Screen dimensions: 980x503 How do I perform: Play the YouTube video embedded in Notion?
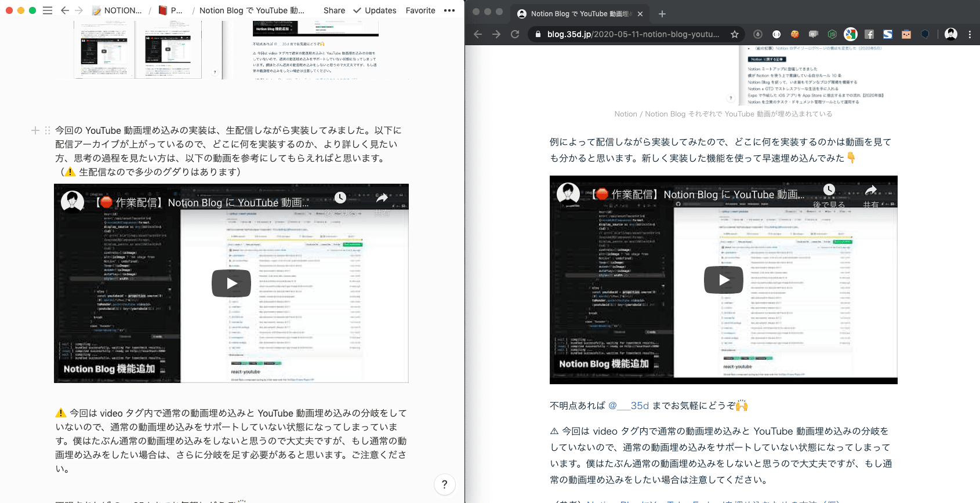click(x=231, y=283)
